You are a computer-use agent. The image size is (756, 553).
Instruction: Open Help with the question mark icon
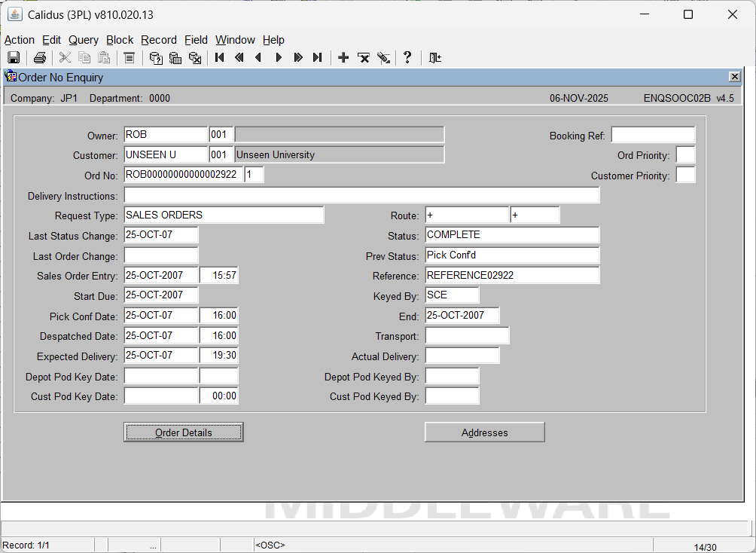[x=407, y=58]
